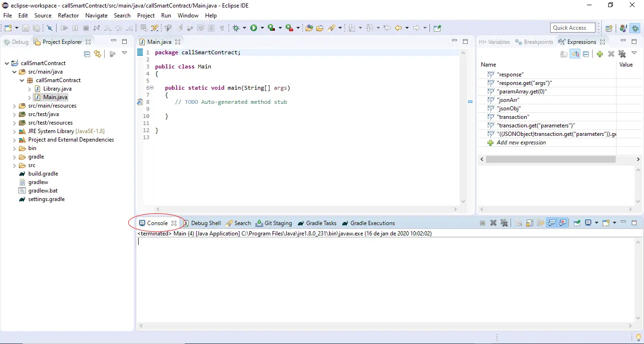The image size is (644, 344).
Task: Click the Quick Access search field
Action: click(572, 28)
